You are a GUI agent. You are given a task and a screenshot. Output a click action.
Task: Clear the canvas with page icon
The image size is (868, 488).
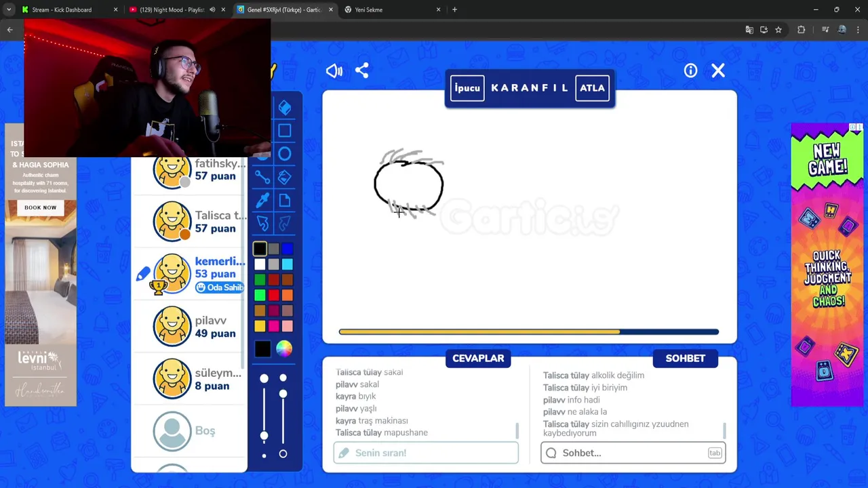[285, 201]
